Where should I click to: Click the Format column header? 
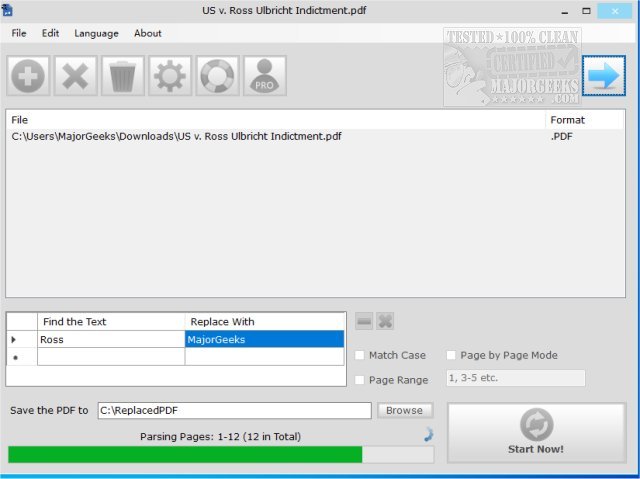click(584, 120)
